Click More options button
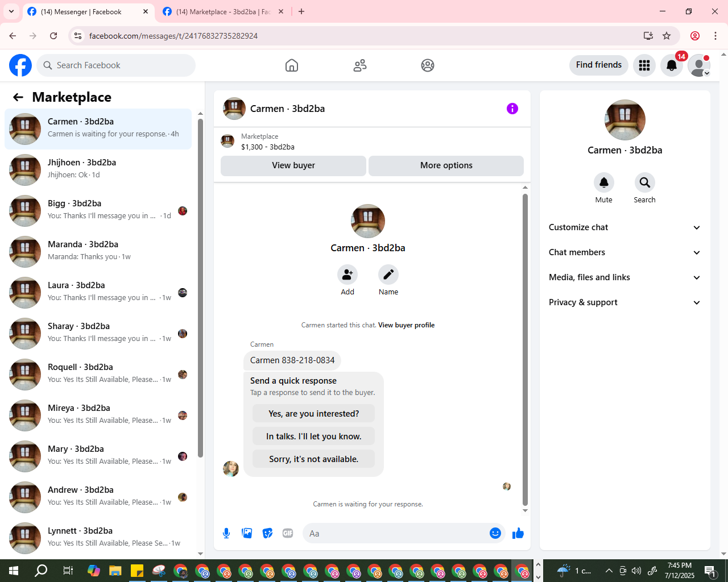The image size is (728, 582). tap(446, 165)
